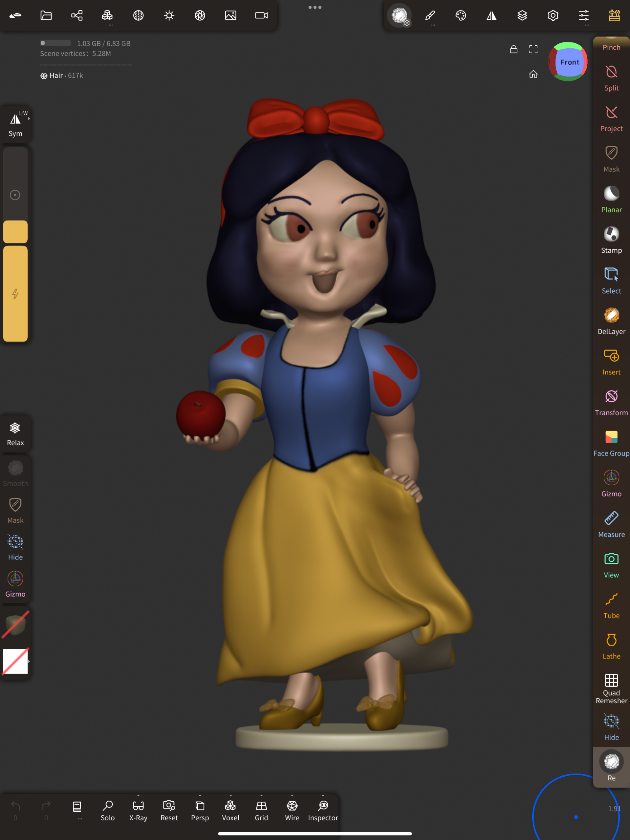
Task: Click the Reset view button
Action: (169, 811)
